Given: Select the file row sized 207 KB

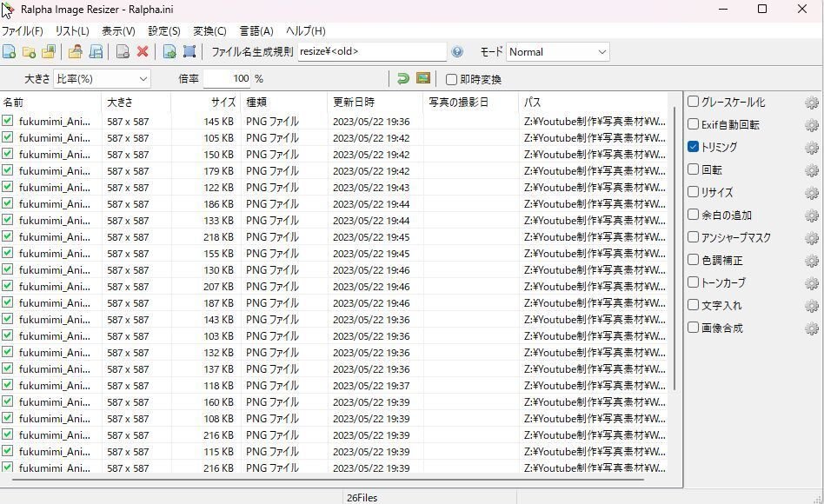Looking at the screenshot, I should point(335,287).
